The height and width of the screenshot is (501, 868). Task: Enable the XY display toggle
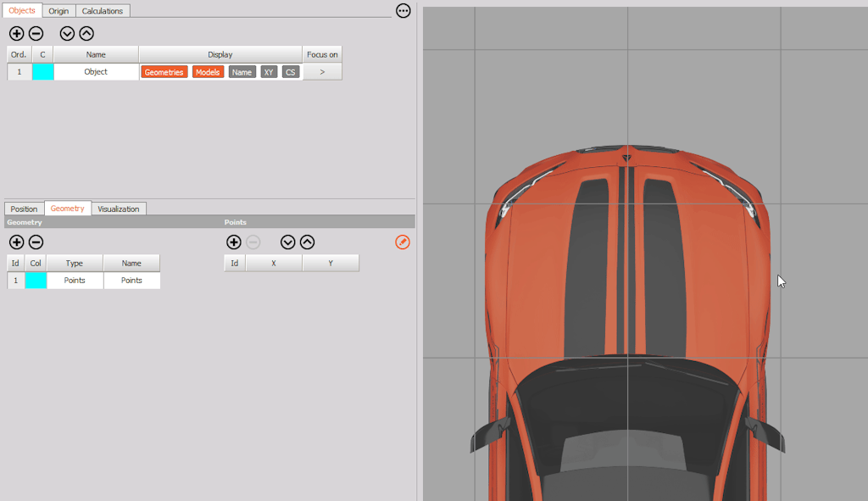(269, 72)
